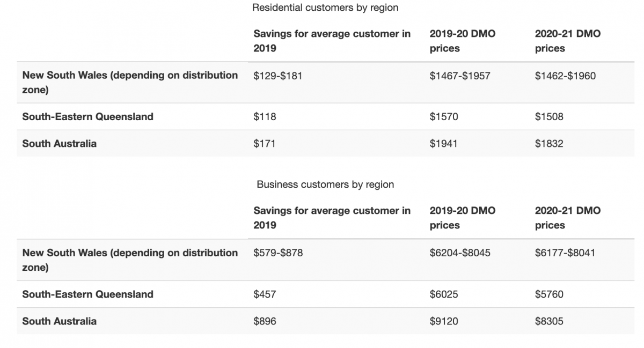Click residential South-Eastern Queensland row label
This screenshot has width=644, height=348.
(x=87, y=117)
